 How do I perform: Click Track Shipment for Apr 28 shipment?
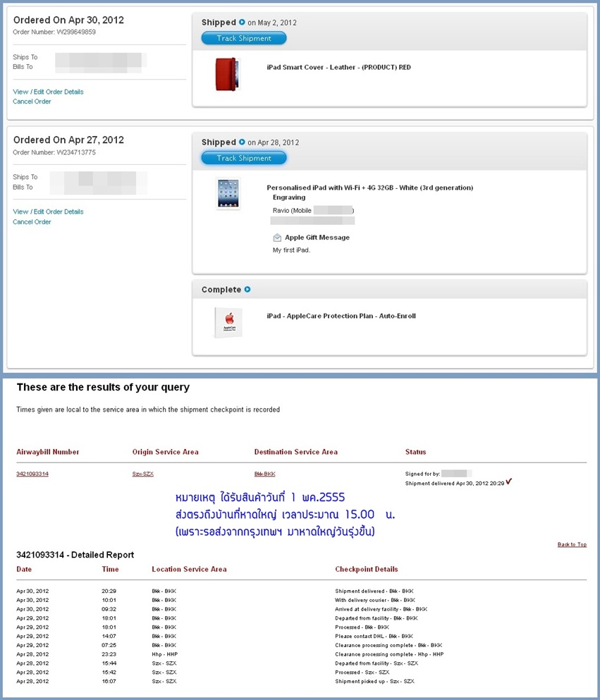244,158
